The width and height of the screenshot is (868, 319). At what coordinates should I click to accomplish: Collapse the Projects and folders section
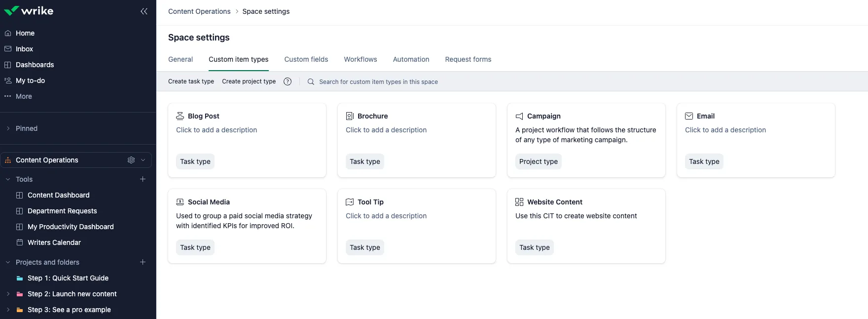(x=8, y=262)
